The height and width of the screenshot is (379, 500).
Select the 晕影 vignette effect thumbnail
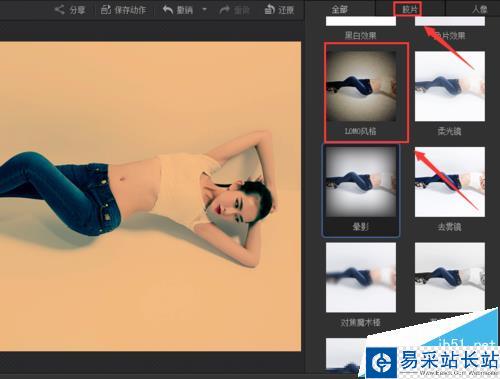pos(361,182)
